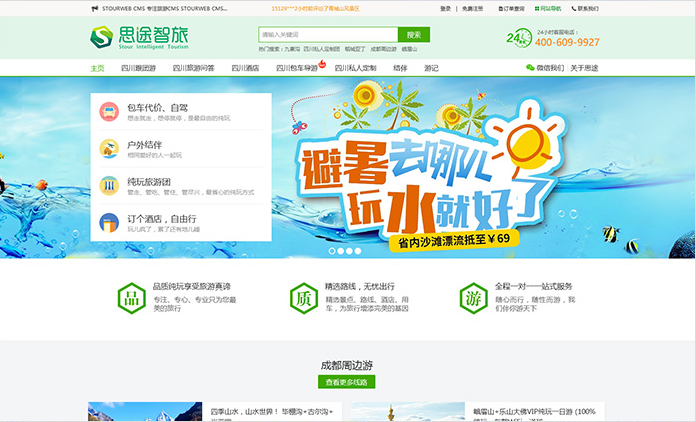The width and height of the screenshot is (696, 422).
Task: Click the 24-hour service clock icon
Action: point(519,38)
